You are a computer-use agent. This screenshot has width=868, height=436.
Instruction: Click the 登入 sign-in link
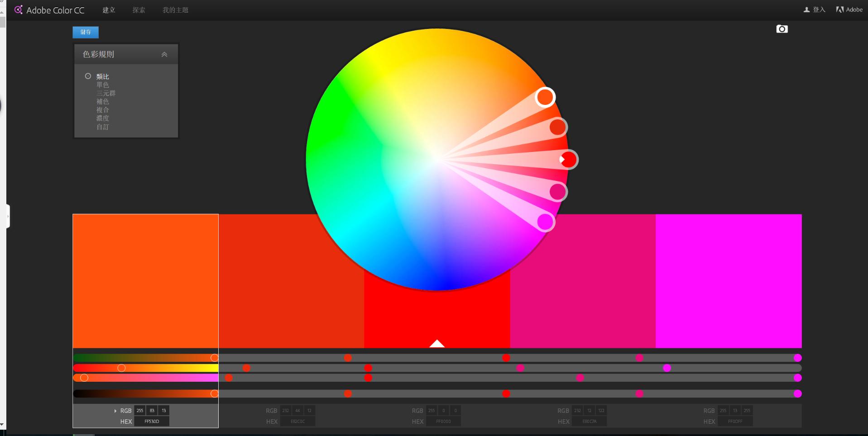[x=819, y=9]
